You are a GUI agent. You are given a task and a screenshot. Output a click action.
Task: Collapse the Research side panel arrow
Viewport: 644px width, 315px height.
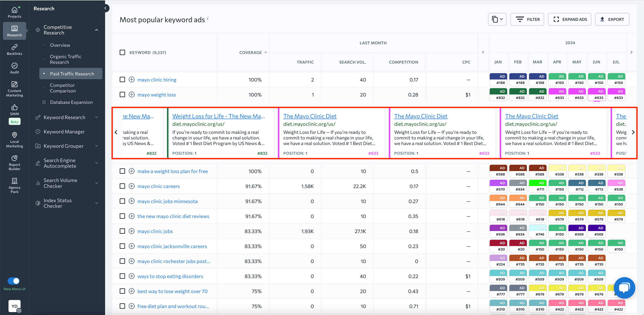(x=105, y=8)
